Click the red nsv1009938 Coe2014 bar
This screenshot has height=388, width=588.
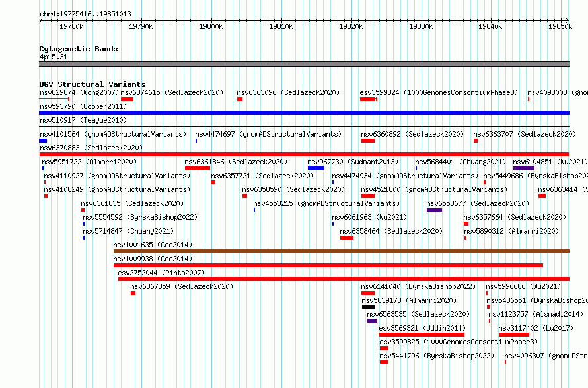328,265
